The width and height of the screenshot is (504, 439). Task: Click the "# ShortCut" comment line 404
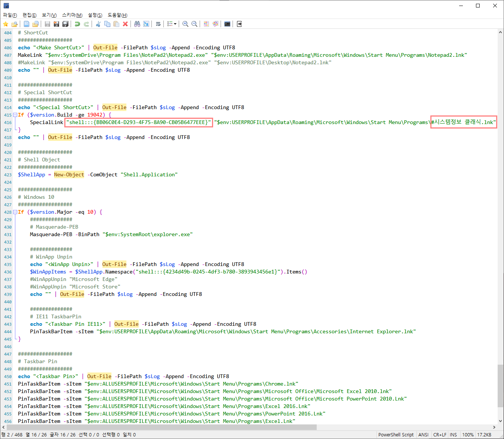(x=33, y=33)
